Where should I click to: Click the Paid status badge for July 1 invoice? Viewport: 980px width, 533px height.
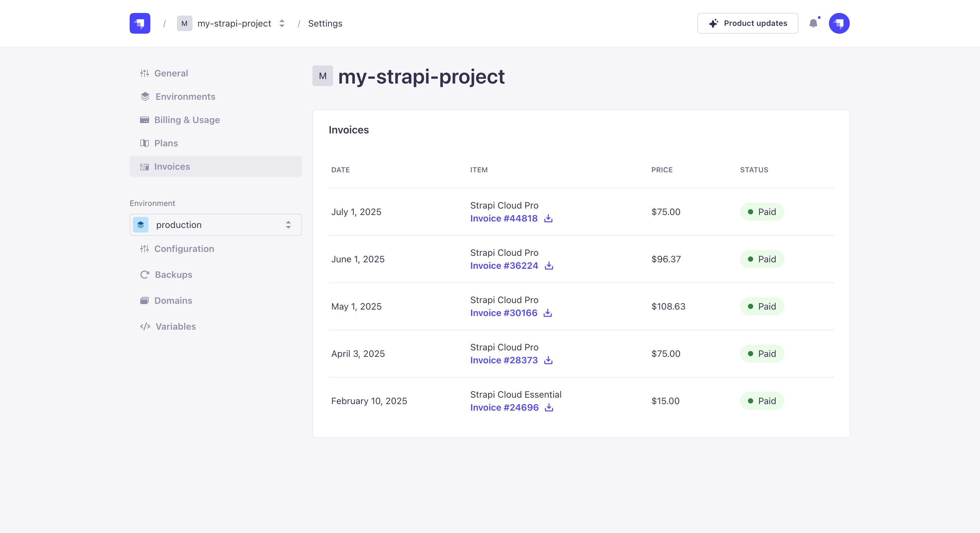762,212
